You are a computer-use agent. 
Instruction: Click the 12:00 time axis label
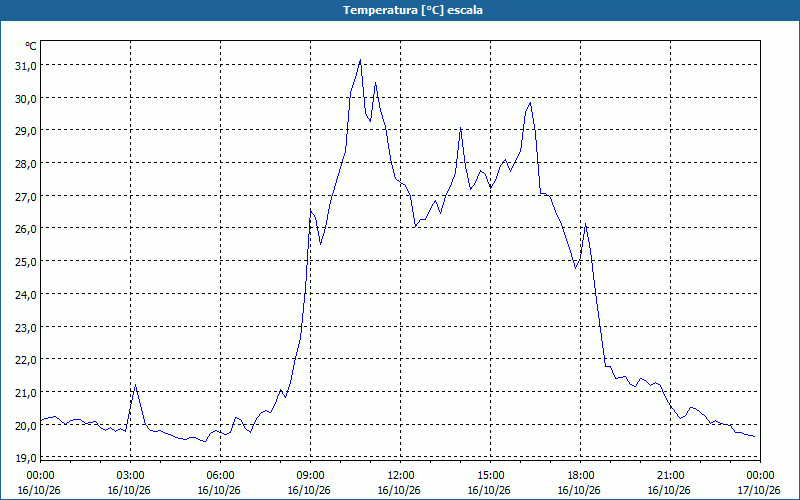pyautogui.click(x=401, y=476)
